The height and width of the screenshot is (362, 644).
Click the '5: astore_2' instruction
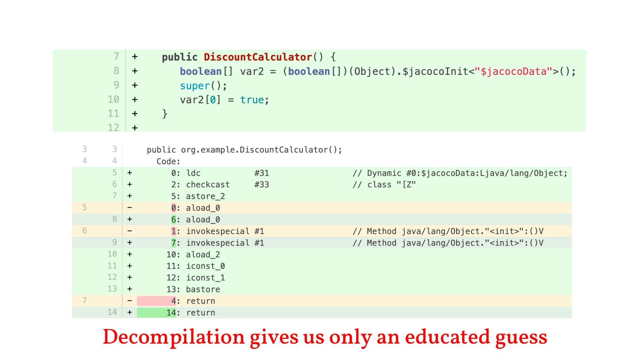tap(198, 196)
